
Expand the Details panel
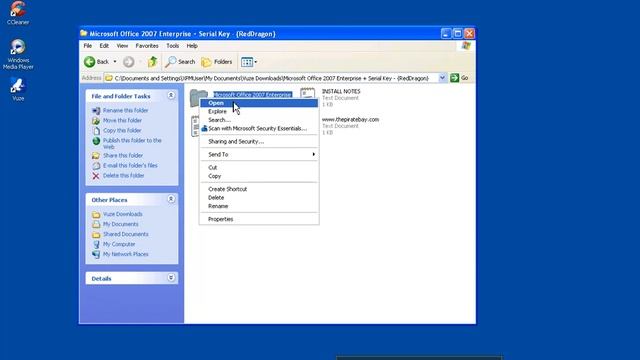171,278
